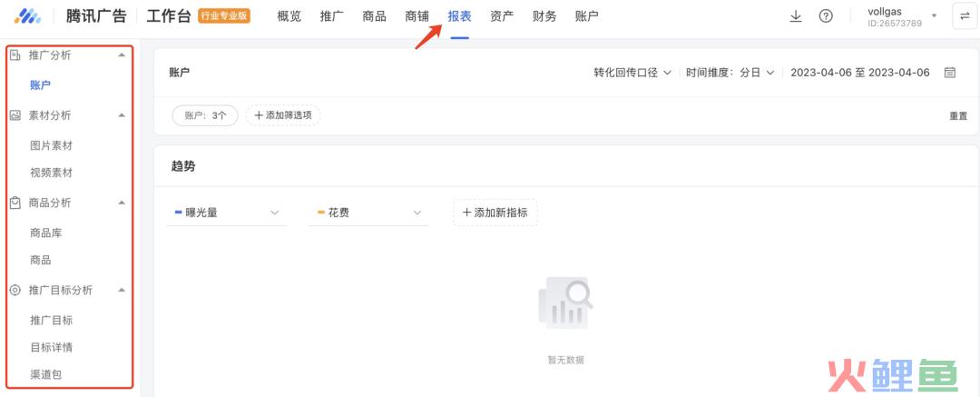Collapse the 素材分析 section arrow

122,115
